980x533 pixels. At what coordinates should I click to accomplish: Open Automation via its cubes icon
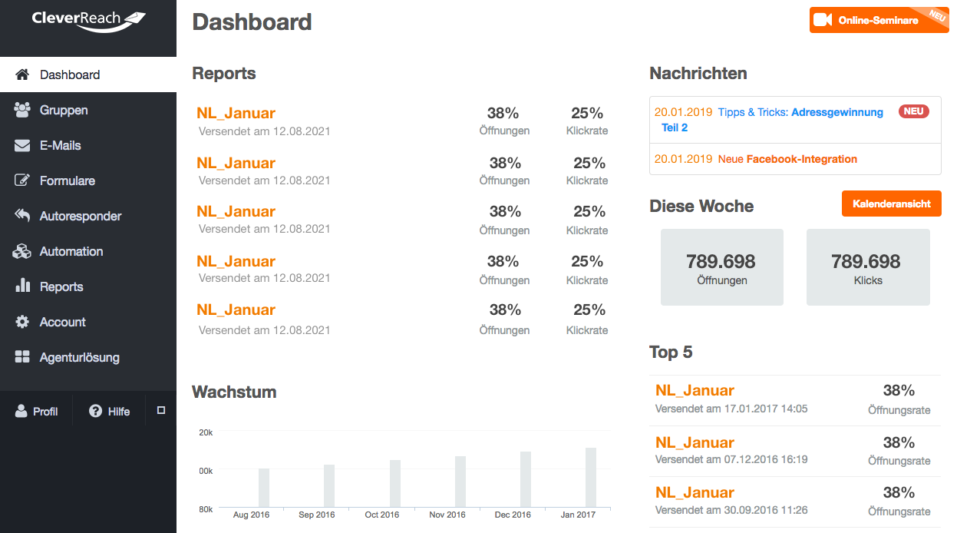click(22, 251)
